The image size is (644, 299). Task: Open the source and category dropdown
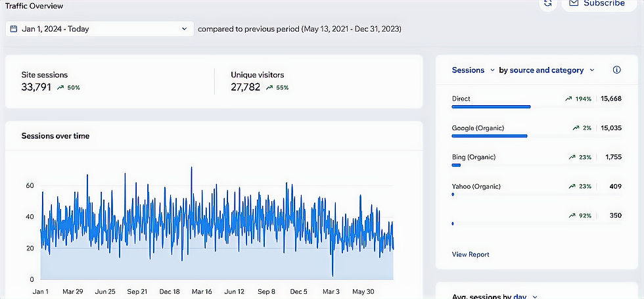click(x=552, y=70)
